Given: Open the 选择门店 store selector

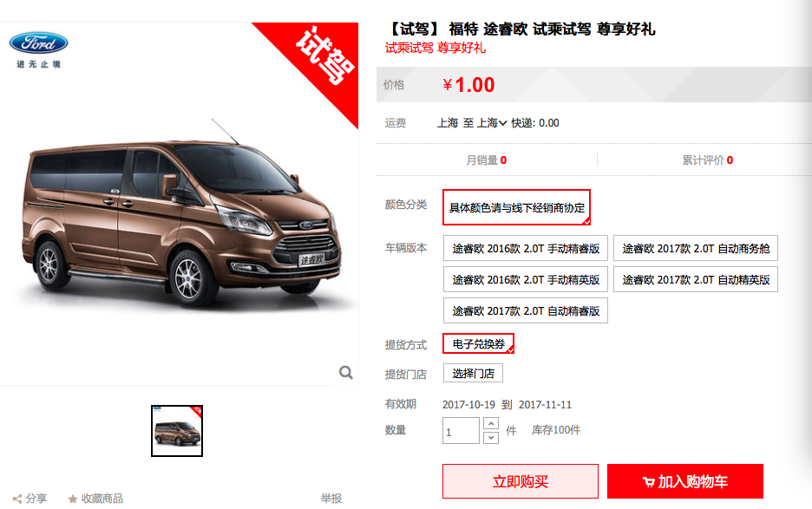Looking at the screenshot, I should click(x=473, y=374).
